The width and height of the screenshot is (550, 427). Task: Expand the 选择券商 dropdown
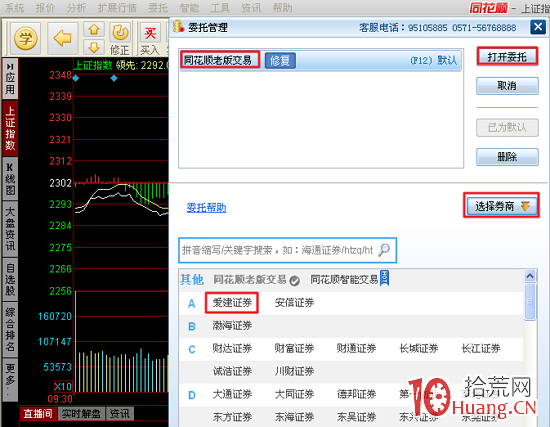502,206
